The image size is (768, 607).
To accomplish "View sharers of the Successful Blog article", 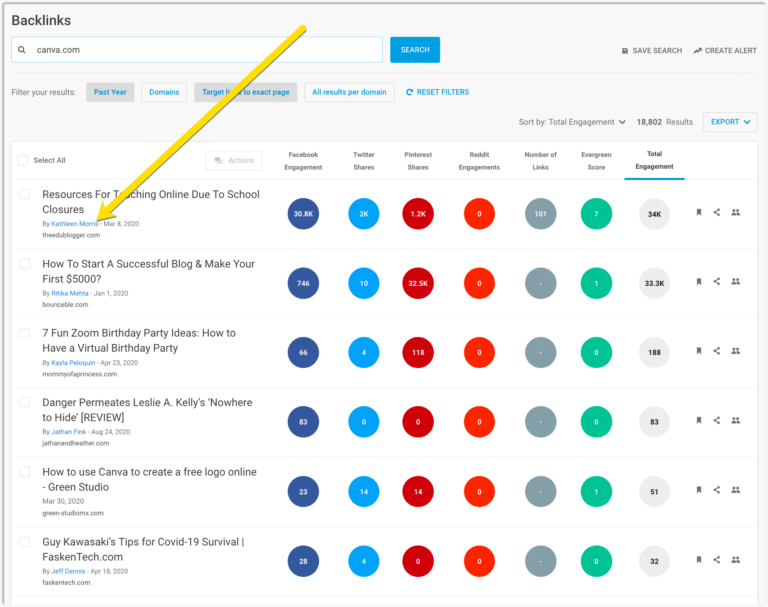I will tap(736, 281).
